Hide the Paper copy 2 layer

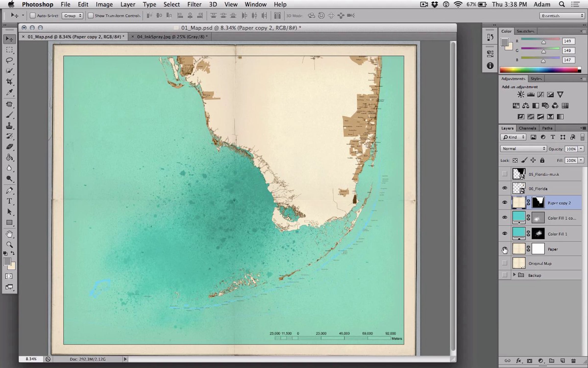(x=504, y=203)
